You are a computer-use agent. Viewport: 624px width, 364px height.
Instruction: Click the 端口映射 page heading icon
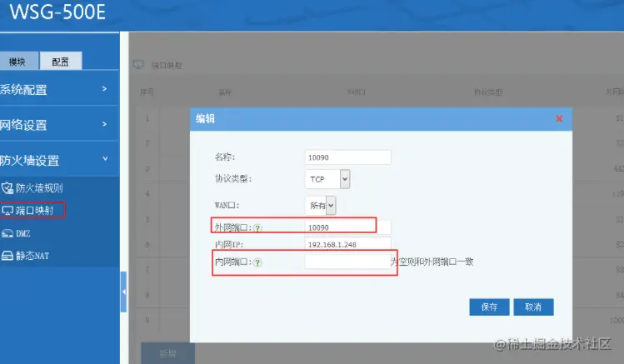point(138,64)
